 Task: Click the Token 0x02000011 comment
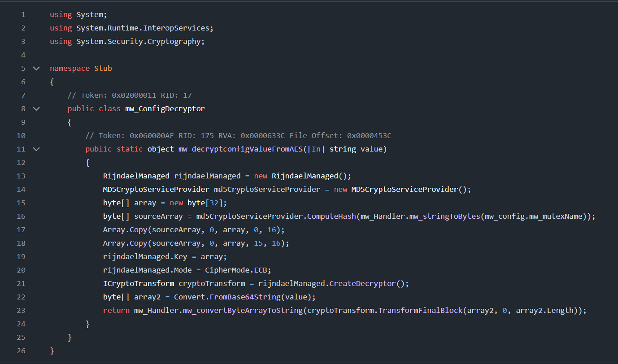130,95
